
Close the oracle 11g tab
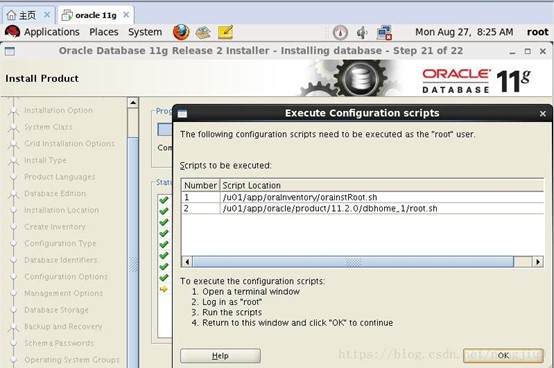126,15
